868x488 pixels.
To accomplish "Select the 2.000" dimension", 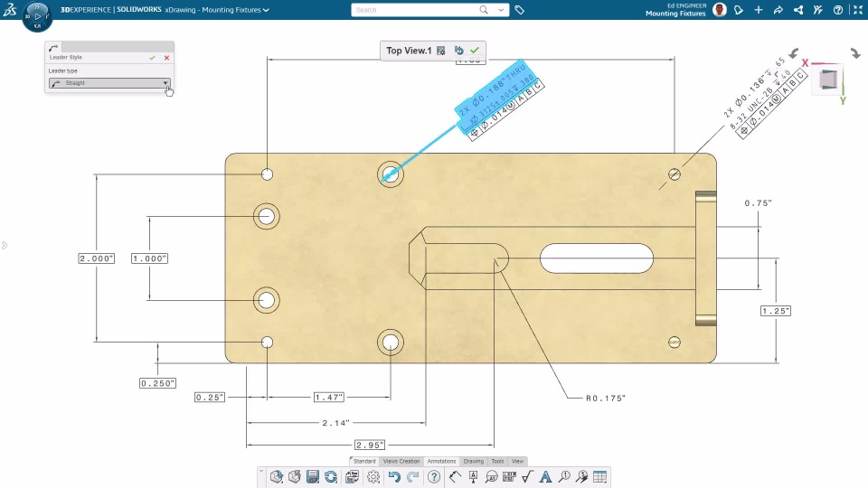I will pos(97,258).
